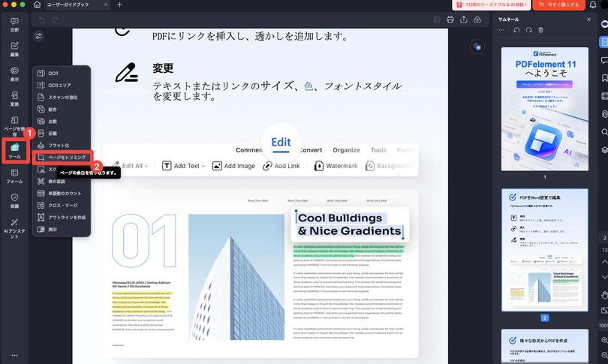Click the print icon in the toolbar
This screenshot has height=364, width=608.
[450, 20]
